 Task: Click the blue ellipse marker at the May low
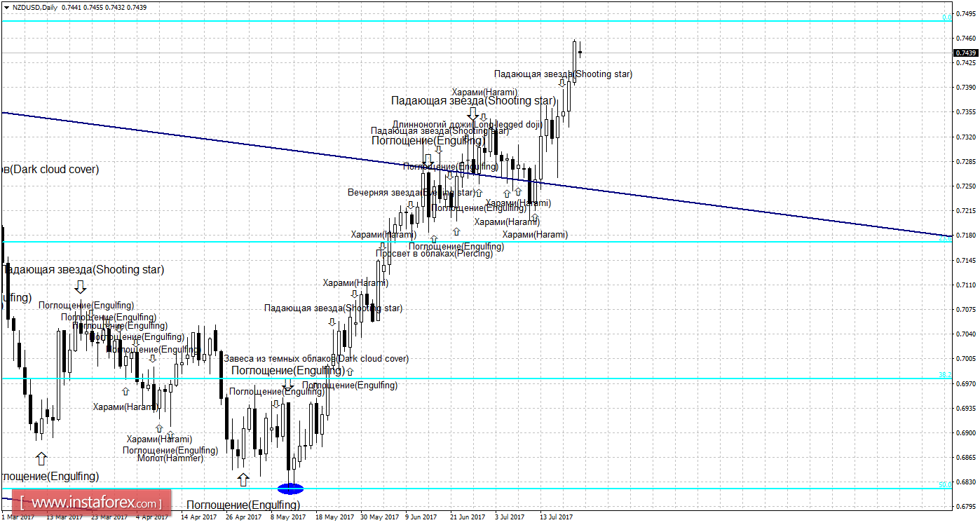(x=291, y=488)
